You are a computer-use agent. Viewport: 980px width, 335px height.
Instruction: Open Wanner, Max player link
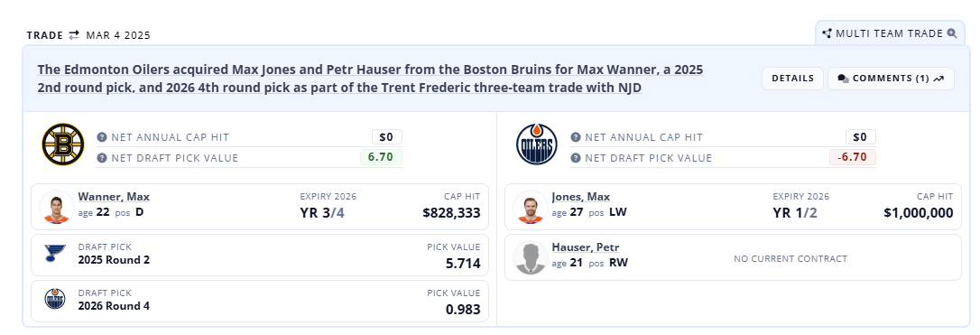pos(114,197)
